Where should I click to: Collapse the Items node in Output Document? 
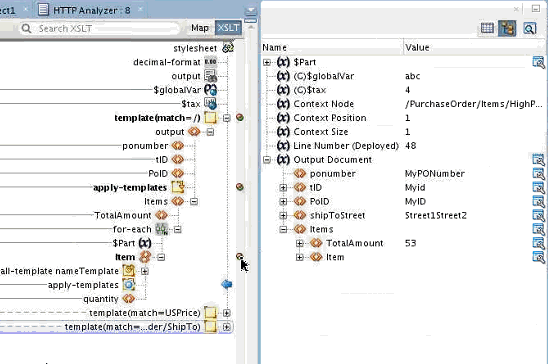(x=283, y=230)
